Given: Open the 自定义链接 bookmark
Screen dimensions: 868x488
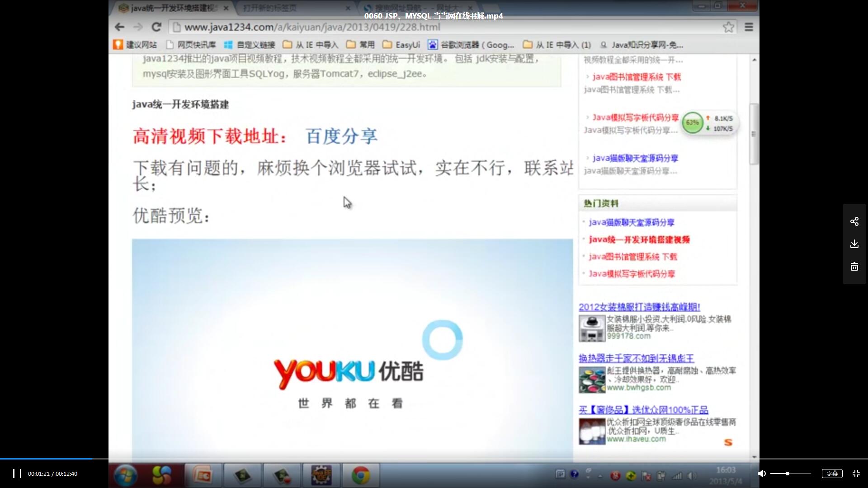Looking at the screenshot, I should (x=250, y=45).
